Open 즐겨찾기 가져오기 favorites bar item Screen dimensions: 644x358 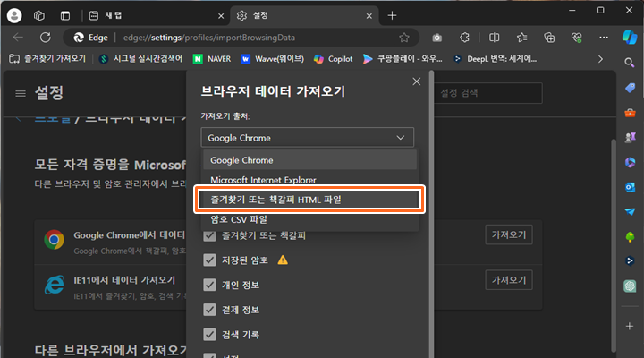47,59
